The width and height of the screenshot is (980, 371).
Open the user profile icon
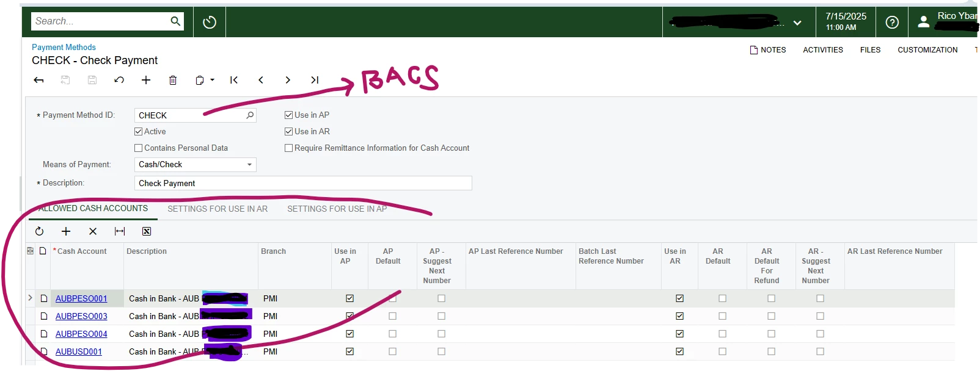point(924,22)
